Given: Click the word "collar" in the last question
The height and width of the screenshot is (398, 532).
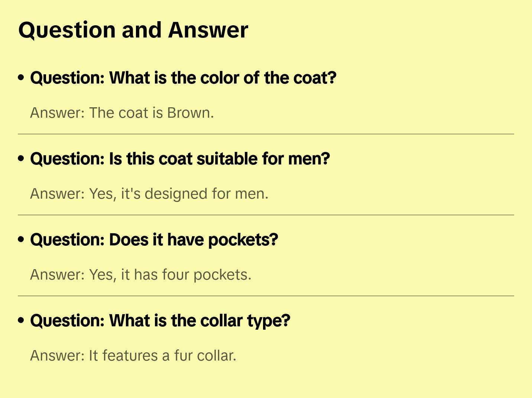Looking at the screenshot, I should point(222,321).
